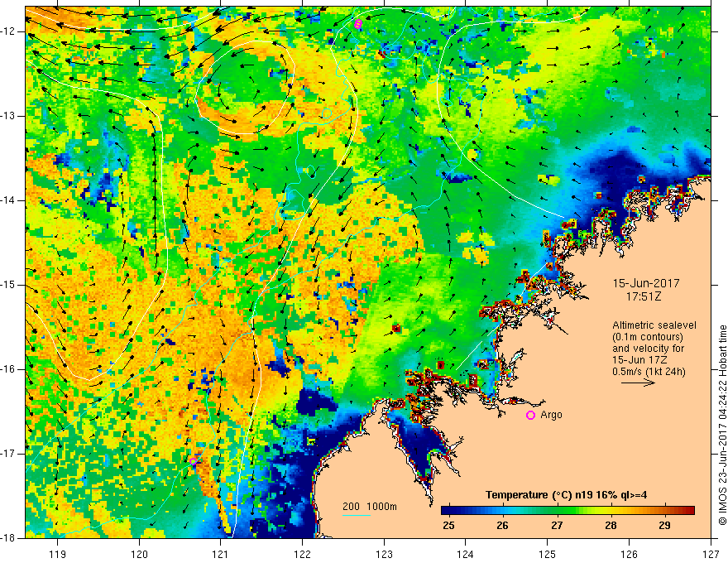Click longitude axis label '119'
This screenshot has height=563, width=728.
point(58,555)
